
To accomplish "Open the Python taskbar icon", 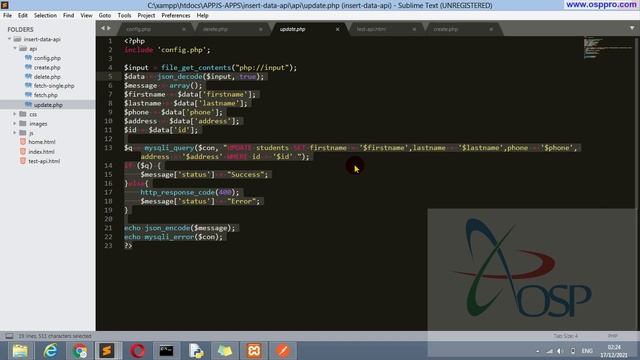I will click(x=196, y=351).
